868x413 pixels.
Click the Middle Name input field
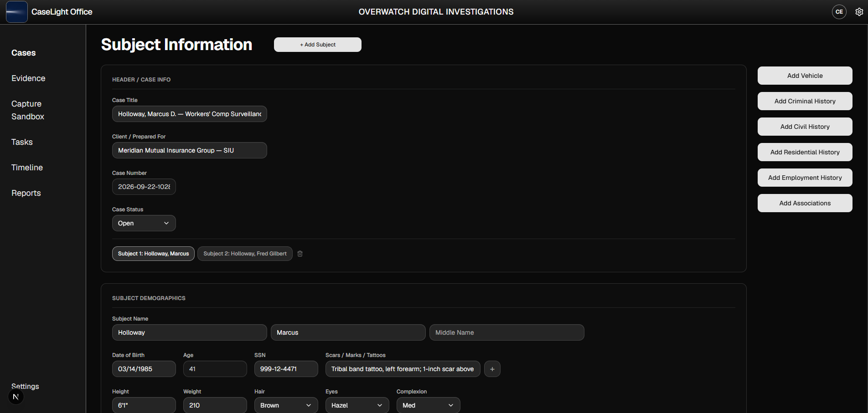click(507, 332)
